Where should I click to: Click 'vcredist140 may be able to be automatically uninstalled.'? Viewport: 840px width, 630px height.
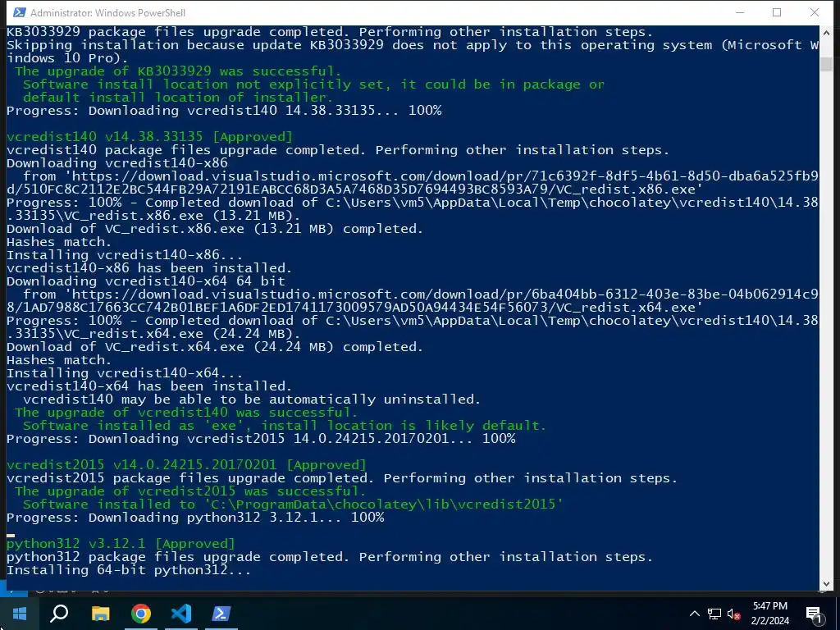[252, 399]
